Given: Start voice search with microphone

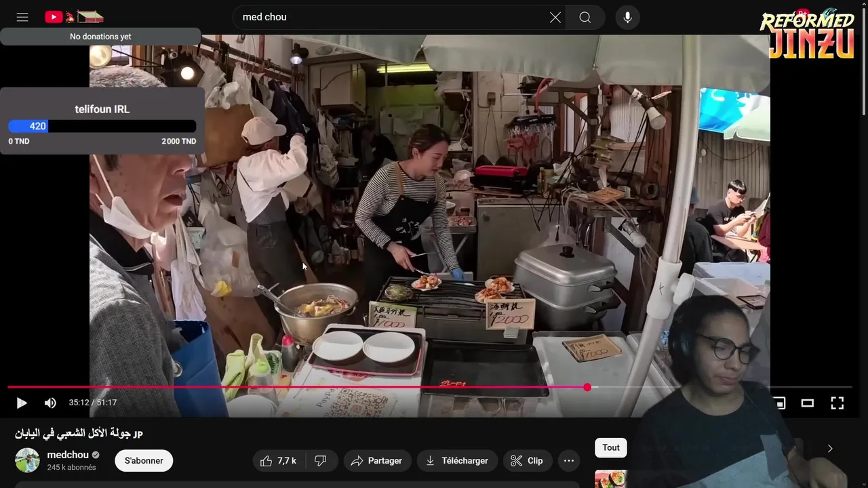Looking at the screenshot, I should point(627,17).
